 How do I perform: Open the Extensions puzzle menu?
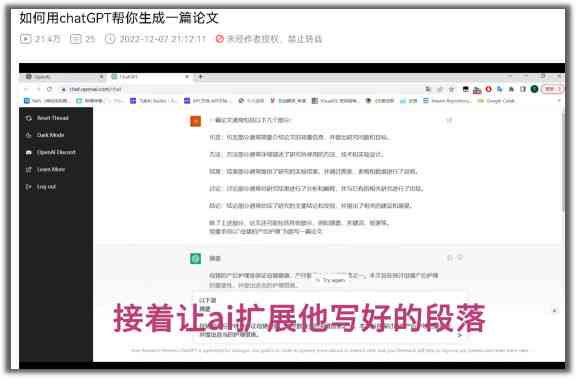[x=511, y=89]
